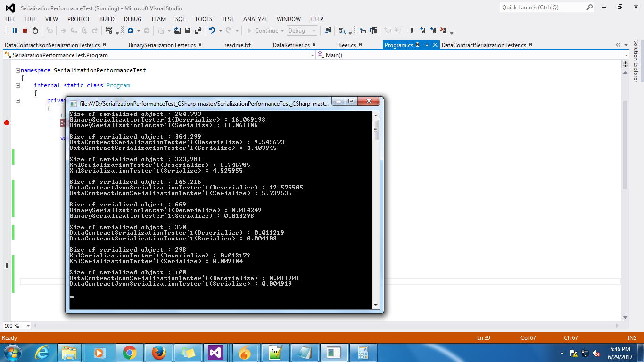This screenshot has width=644, height=362.
Task: Pause debugging with Break All button
Action: [15, 31]
